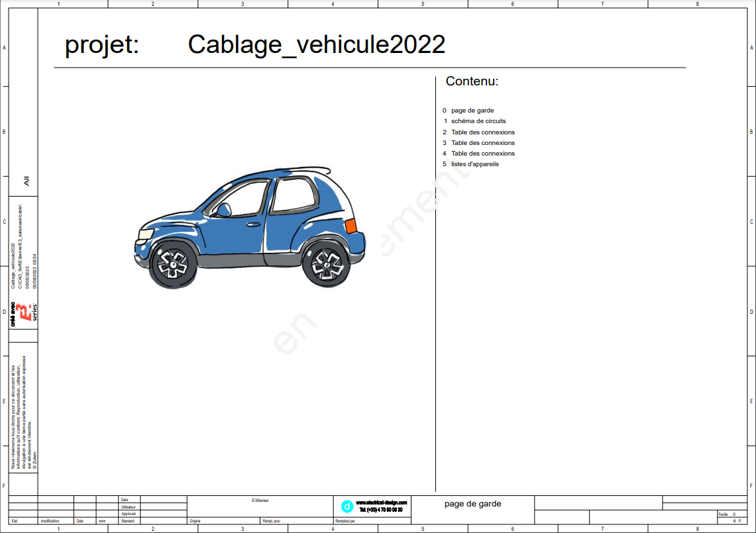Click the cyan circular d logo
This screenshot has width=756, height=533.
click(347, 507)
